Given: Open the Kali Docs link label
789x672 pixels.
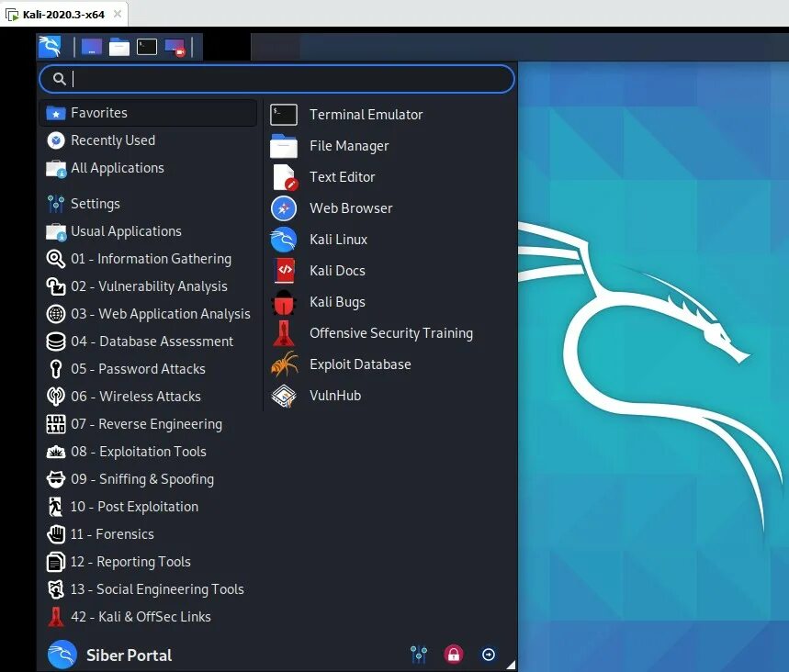Looking at the screenshot, I should [337, 271].
